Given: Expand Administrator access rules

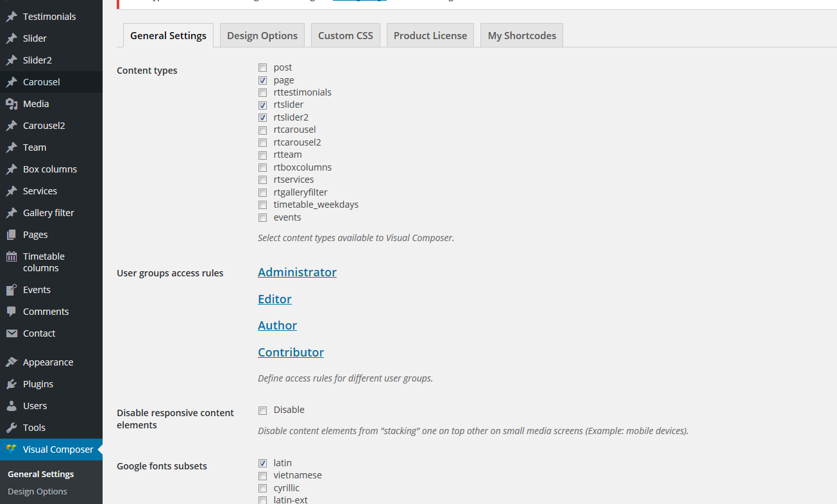Looking at the screenshot, I should point(297,273).
